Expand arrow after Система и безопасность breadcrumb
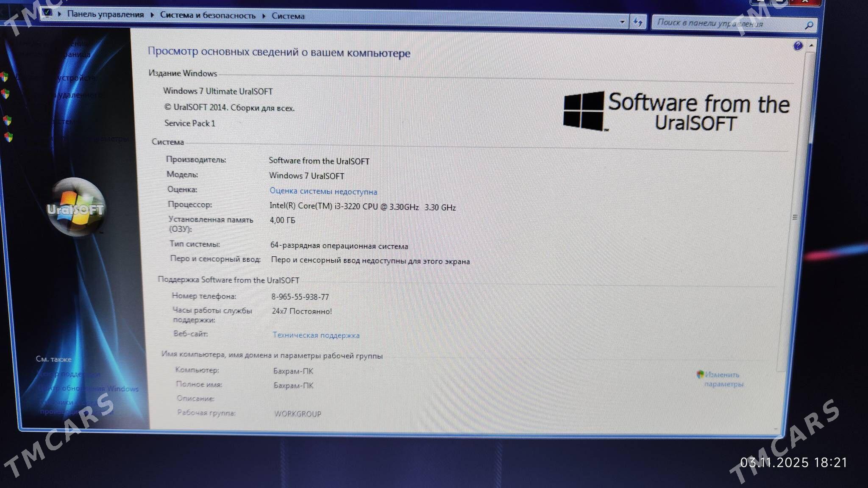Image resolution: width=868 pixels, height=488 pixels. [264, 16]
